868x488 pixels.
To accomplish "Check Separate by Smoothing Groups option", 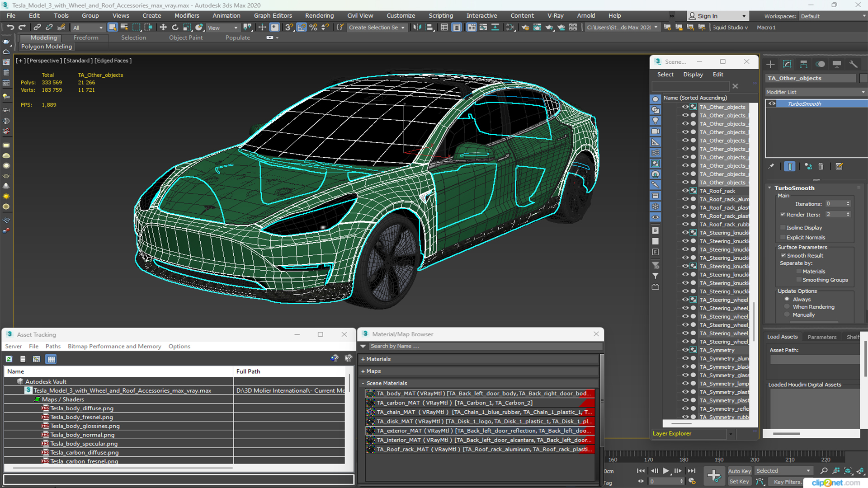I will 799,280.
